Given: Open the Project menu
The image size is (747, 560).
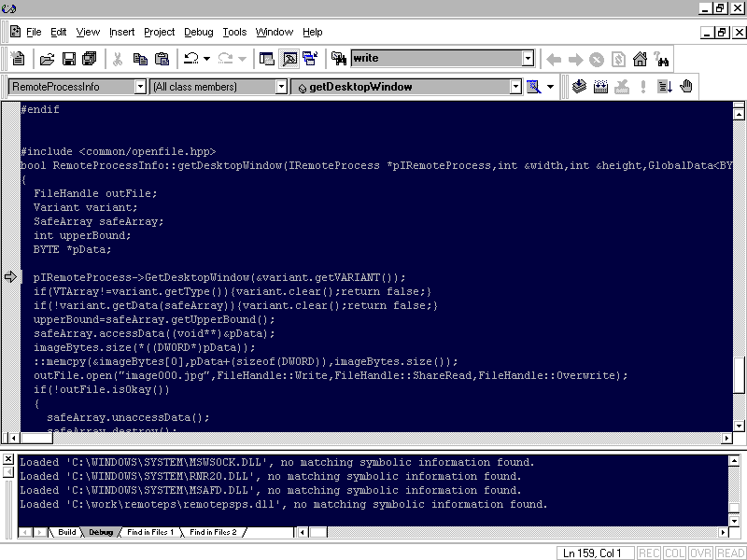Looking at the screenshot, I should [160, 32].
